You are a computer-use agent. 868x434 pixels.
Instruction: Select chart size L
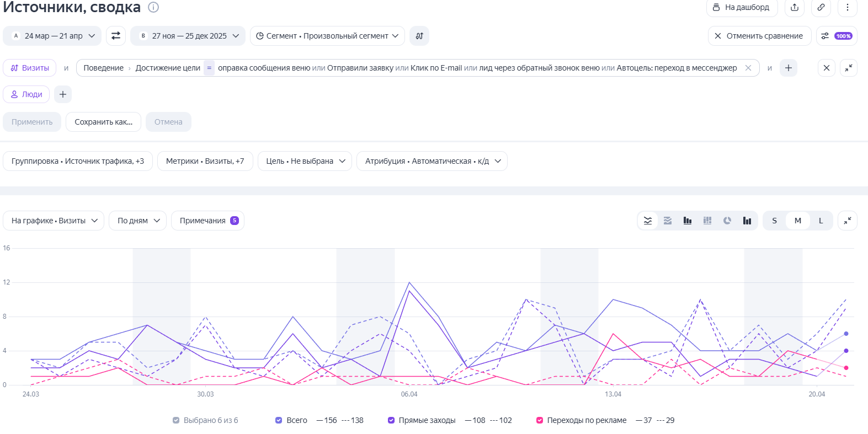pyautogui.click(x=821, y=221)
